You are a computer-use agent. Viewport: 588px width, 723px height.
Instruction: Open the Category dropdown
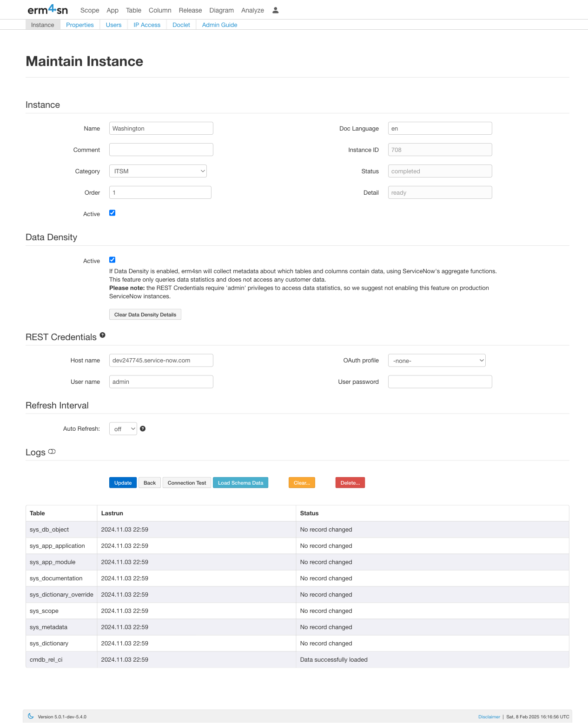click(158, 171)
